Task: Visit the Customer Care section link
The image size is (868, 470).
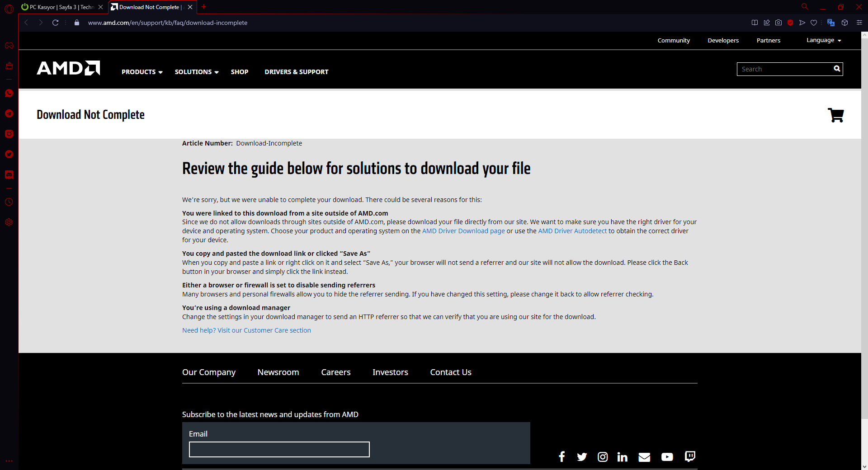Action: click(246, 330)
